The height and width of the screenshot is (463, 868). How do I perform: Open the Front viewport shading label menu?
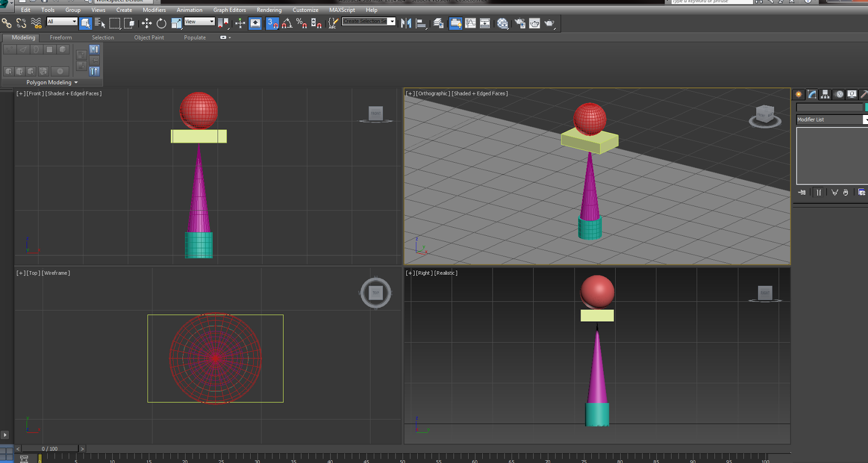[73, 93]
